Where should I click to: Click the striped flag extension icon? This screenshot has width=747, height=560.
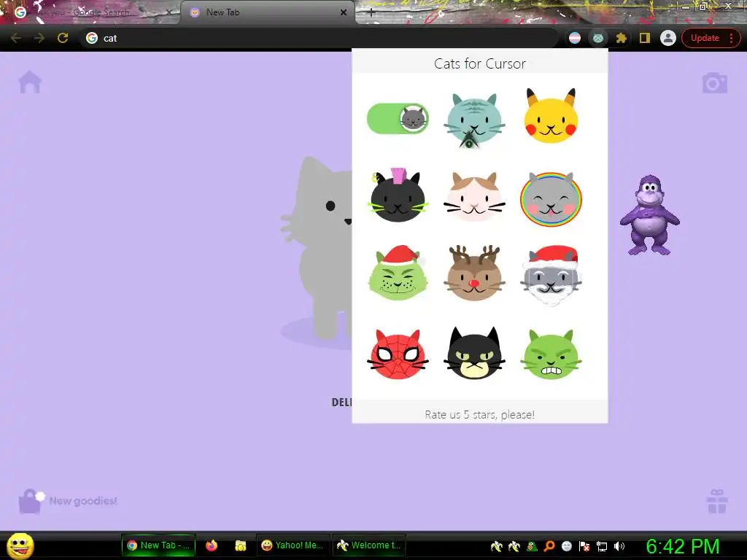(x=575, y=38)
